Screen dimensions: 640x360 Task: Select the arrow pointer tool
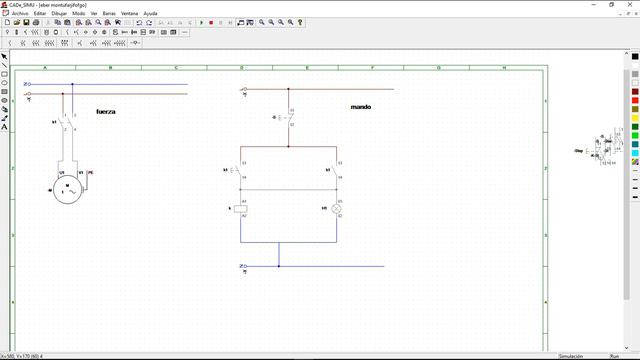pyautogui.click(x=4, y=56)
